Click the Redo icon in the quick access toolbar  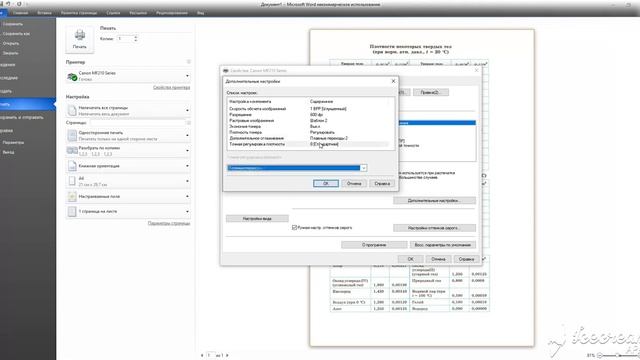19,4
